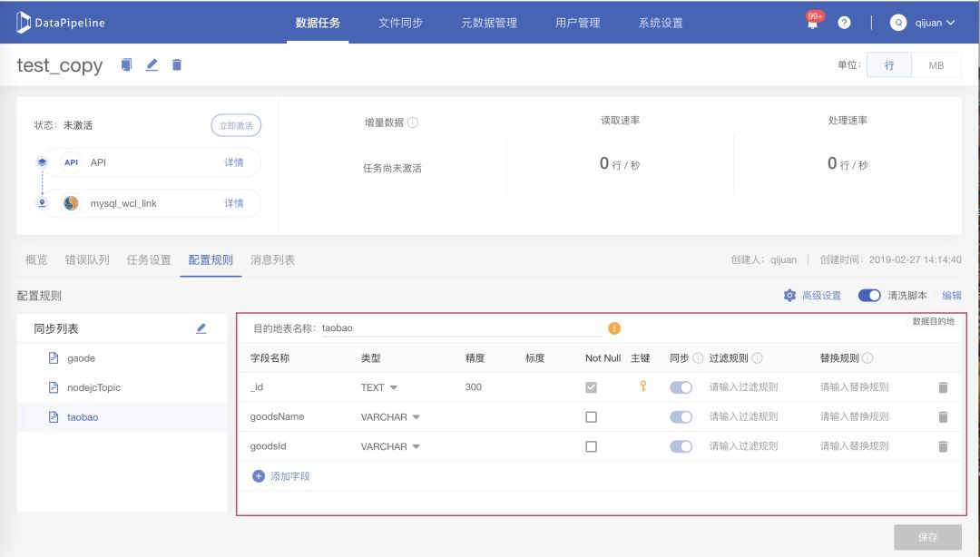The height and width of the screenshot is (557, 980).
Task: Toggle sync switch for the goodsId field
Action: click(x=681, y=446)
